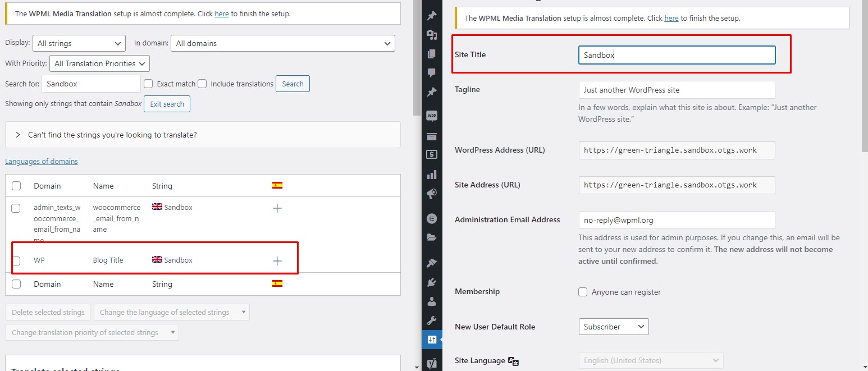Viewport: 868px width, 371px height.
Task: Click the translate icon beside Site Language
Action: point(513,361)
